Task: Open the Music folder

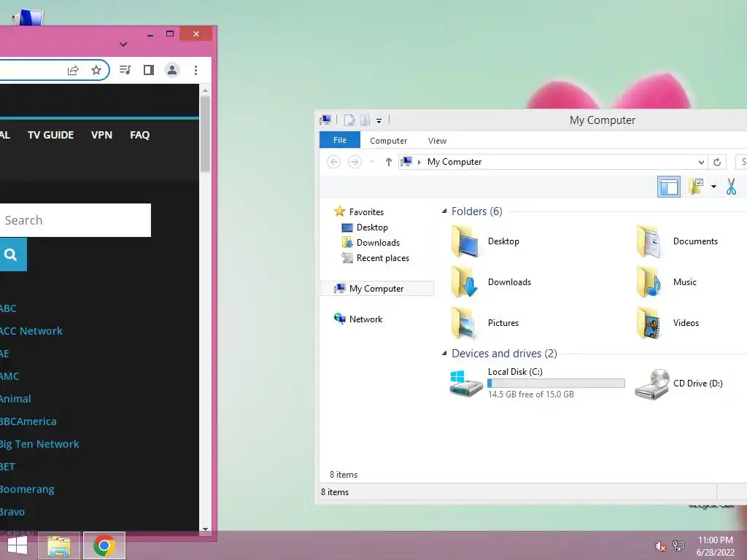Action: 667,282
